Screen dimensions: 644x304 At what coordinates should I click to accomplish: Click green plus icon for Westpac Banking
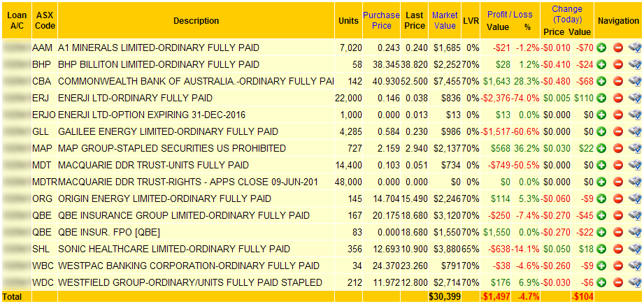click(602, 266)
